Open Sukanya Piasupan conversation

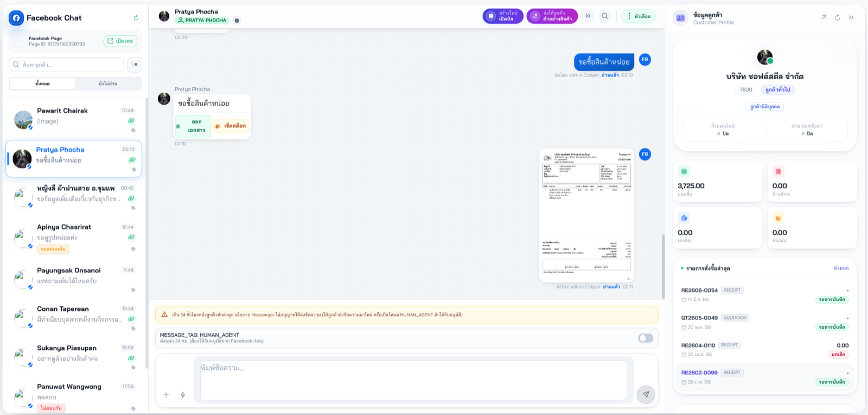74,356
